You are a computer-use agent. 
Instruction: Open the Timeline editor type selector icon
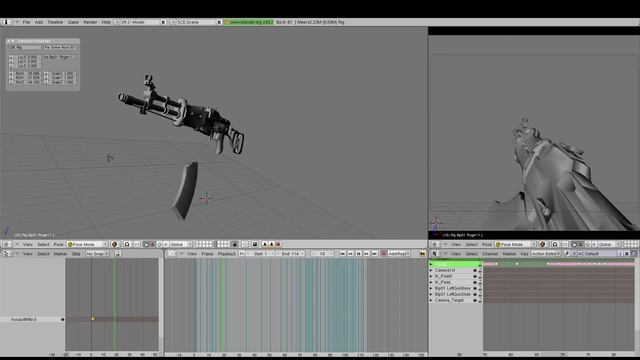pyautogui.click(x=172, y=253)
